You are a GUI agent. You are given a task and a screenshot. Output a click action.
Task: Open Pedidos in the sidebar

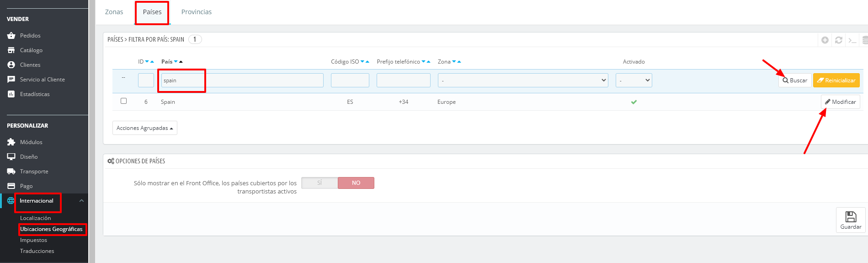click(x=30, y=36)
